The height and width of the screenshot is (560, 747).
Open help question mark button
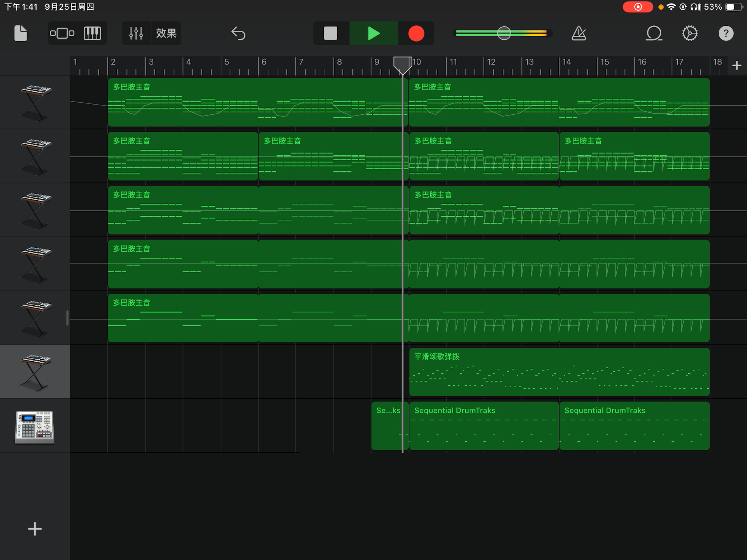click(726, 33)
